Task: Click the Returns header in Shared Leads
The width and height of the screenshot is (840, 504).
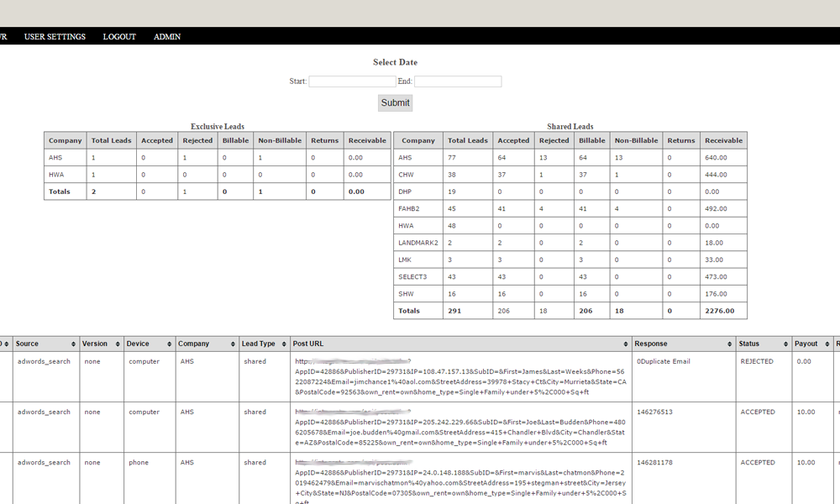Action: pos(681,140)
